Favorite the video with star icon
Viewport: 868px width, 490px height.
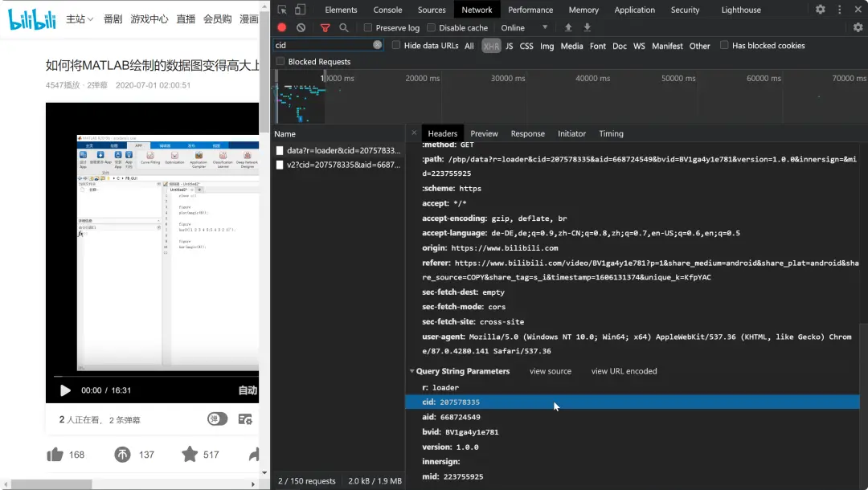coord(190,454)
